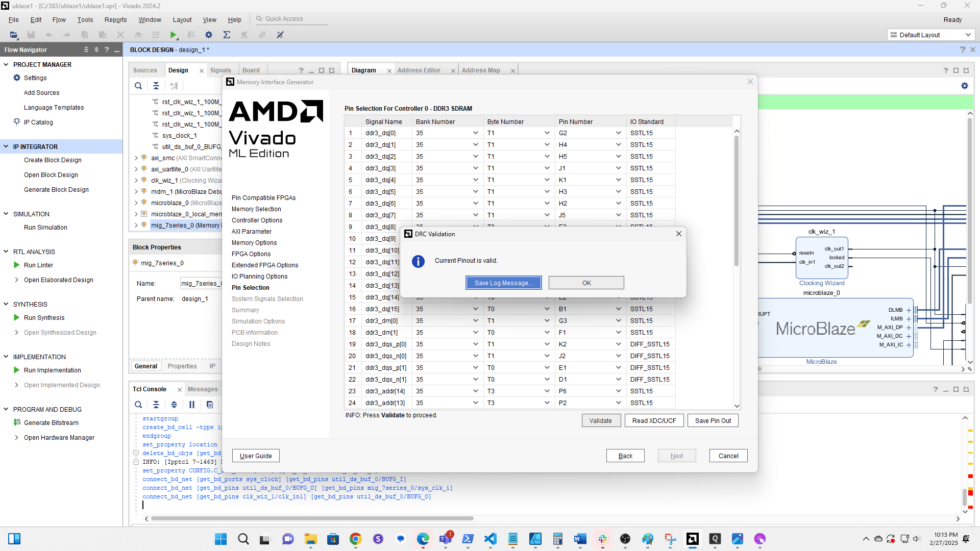Open Pin Number dropdown for ddr3_dm[0]
980x551 pixels.
[618, 321]
